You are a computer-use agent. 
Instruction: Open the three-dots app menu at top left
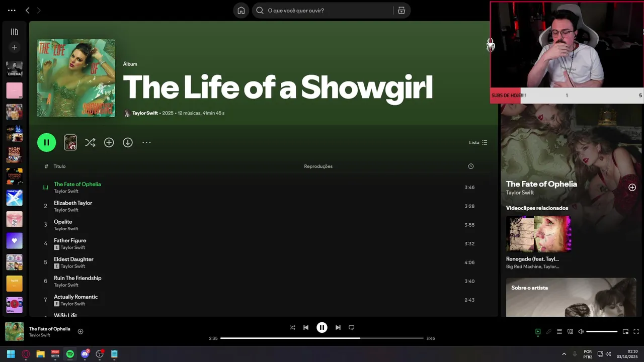click(x=12, y=11)
